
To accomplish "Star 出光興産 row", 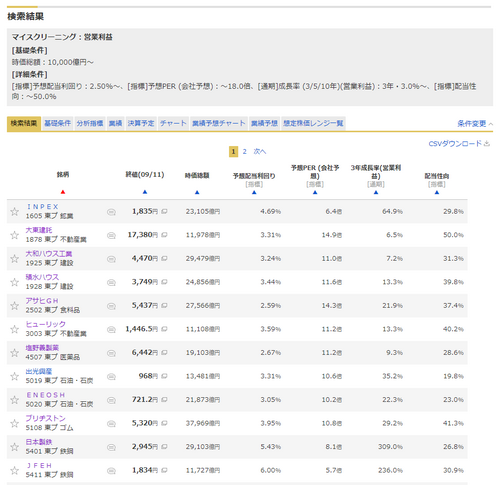I will tap(14, 376).
